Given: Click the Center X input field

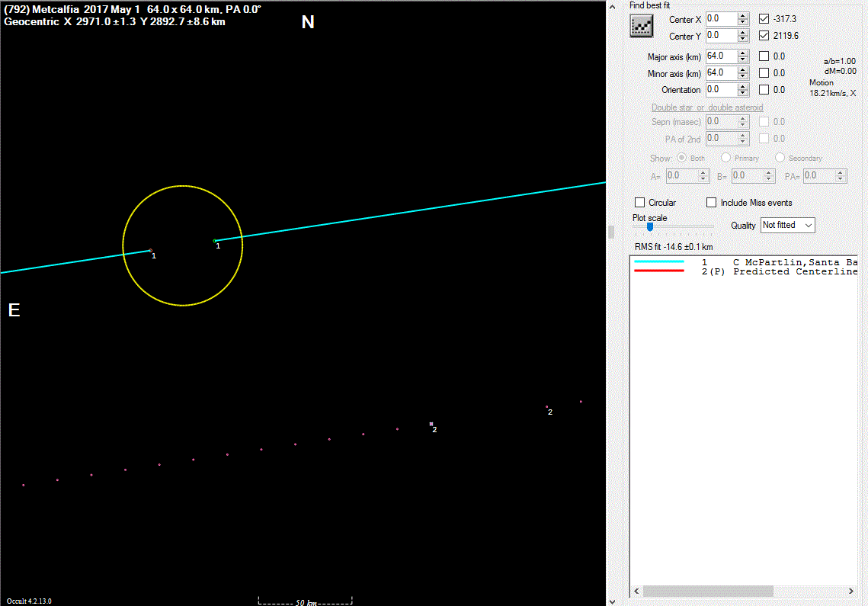Looking at the screenshot, I should (x=722, y=19).
